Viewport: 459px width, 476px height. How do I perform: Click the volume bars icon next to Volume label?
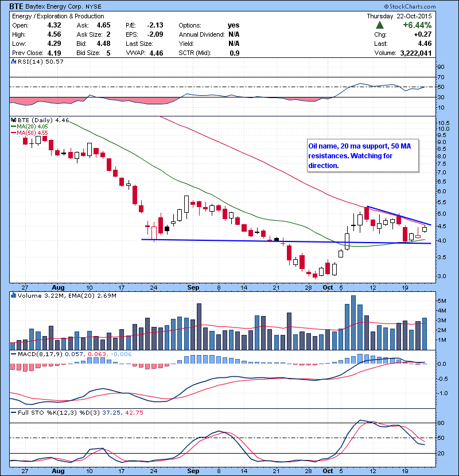click(x=13, y=295)
